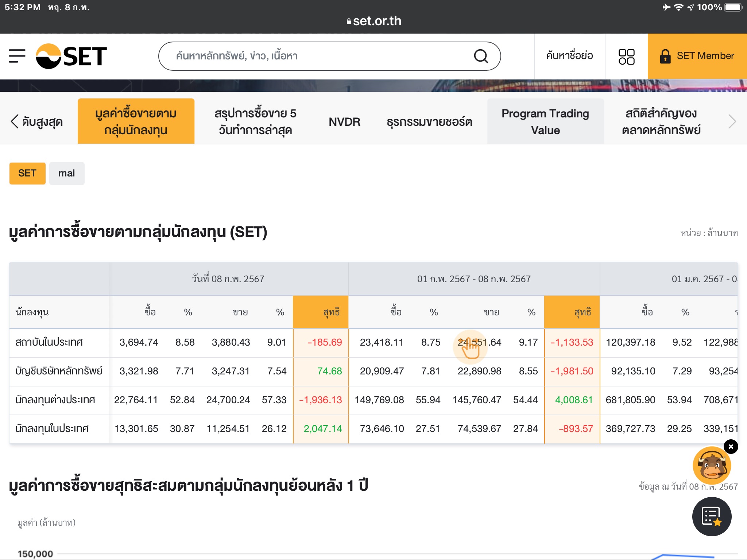Click the ค้นหาชื่อย่อ button
This screenshot has height=560, width=747.
click(569, 56)
